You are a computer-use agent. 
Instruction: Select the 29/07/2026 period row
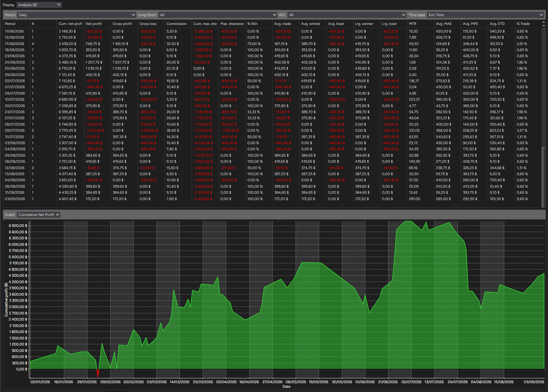(272, 130)
